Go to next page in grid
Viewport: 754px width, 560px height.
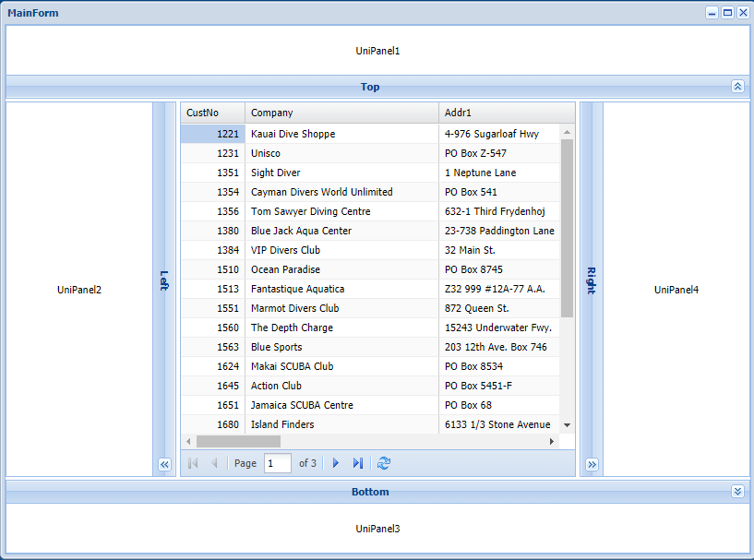336,463
